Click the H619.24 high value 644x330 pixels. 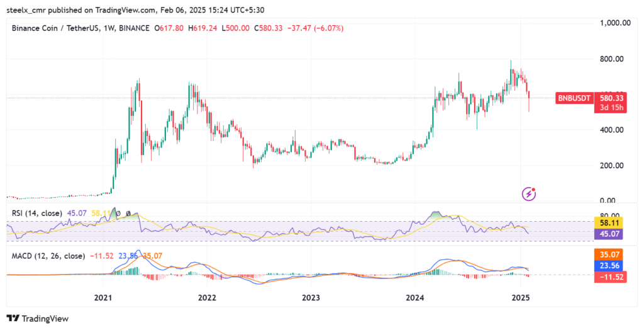click(x=203, y=28)
